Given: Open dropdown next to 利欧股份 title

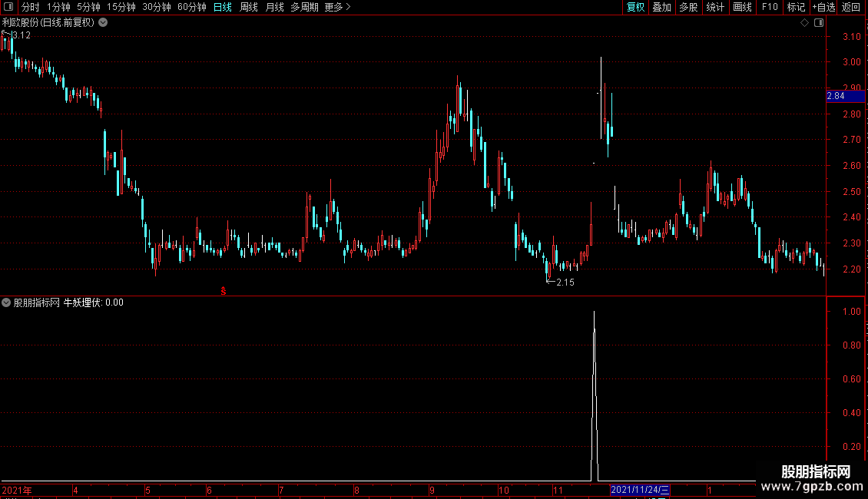Looking at the screenshot, I should point(103,23).
